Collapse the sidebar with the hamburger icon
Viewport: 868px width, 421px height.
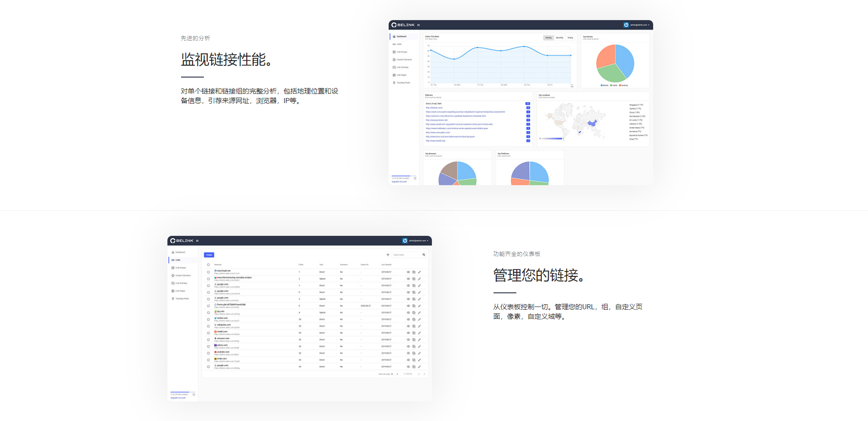[x=197, y=240]
